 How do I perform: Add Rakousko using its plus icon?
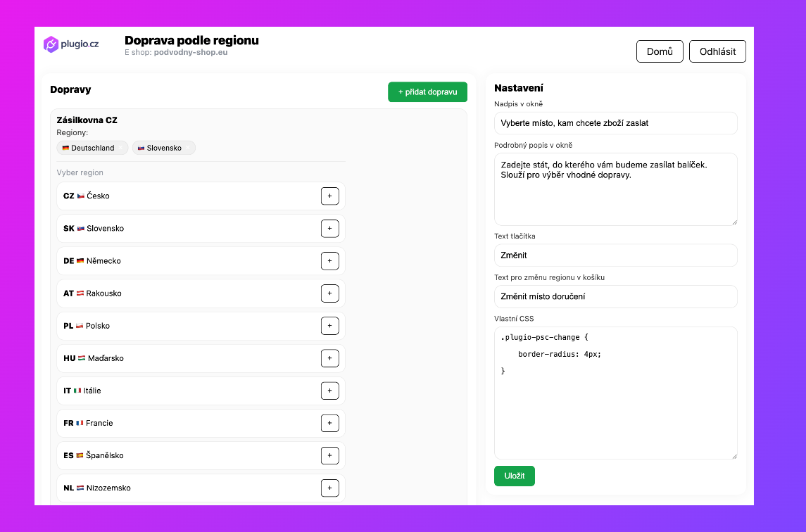point(329,293)
